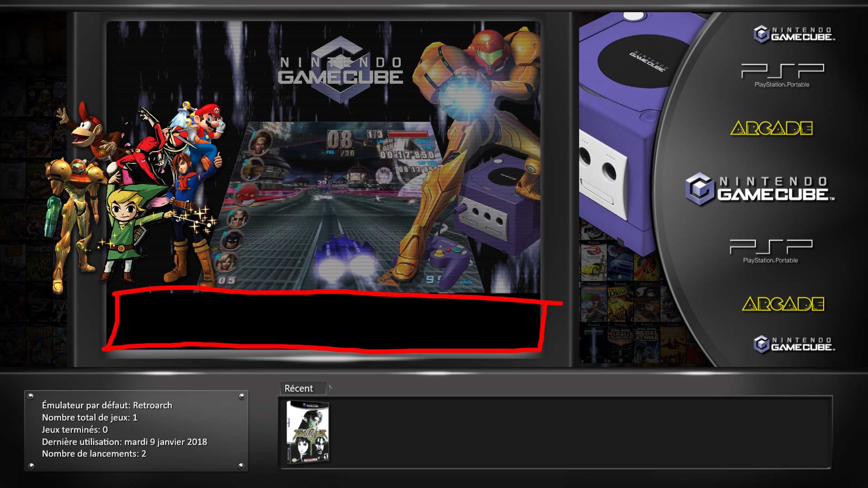Click the text 'Jeux terminés: 0'
This screenshot has height=488, width=868.
[75, 430]
